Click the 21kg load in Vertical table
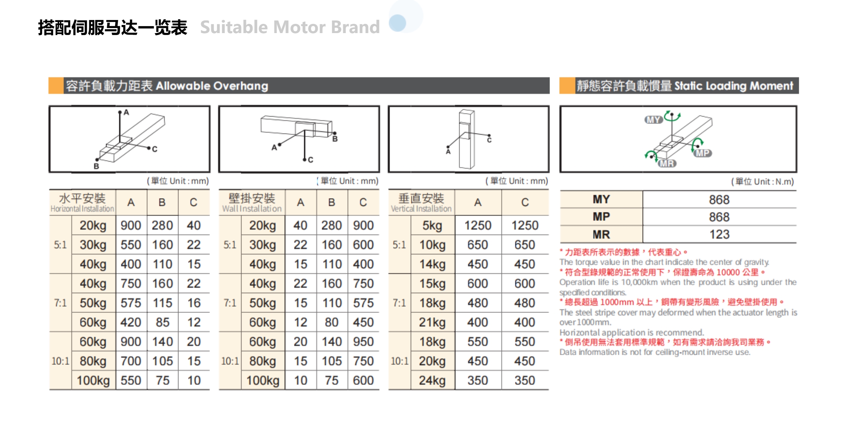Viewport: 868px width, 439px height. click(x=432, y=322)
